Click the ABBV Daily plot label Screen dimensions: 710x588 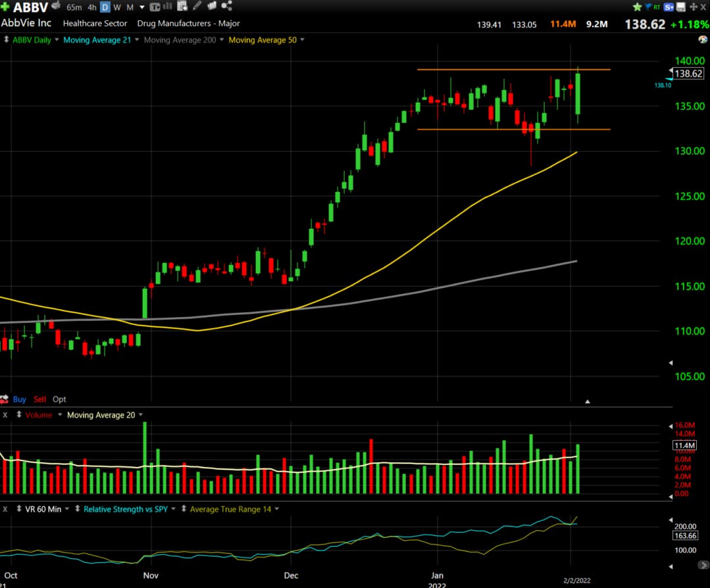tap(32, 40)
